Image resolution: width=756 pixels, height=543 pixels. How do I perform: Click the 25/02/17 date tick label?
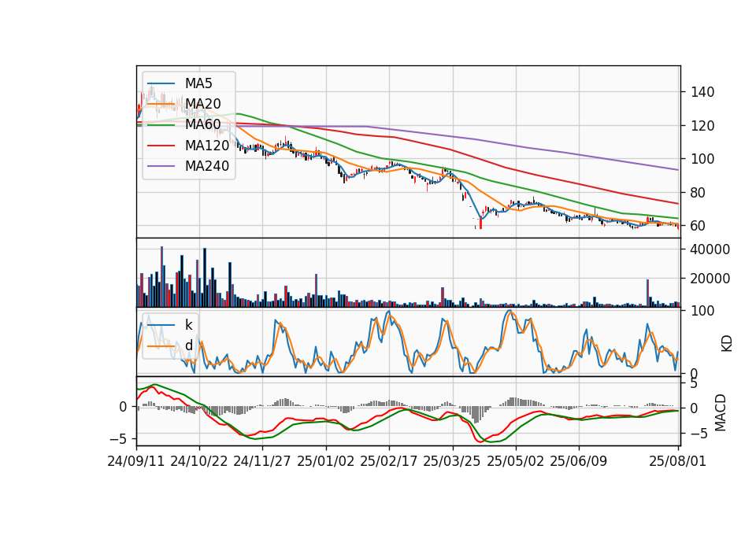[389, 461]
